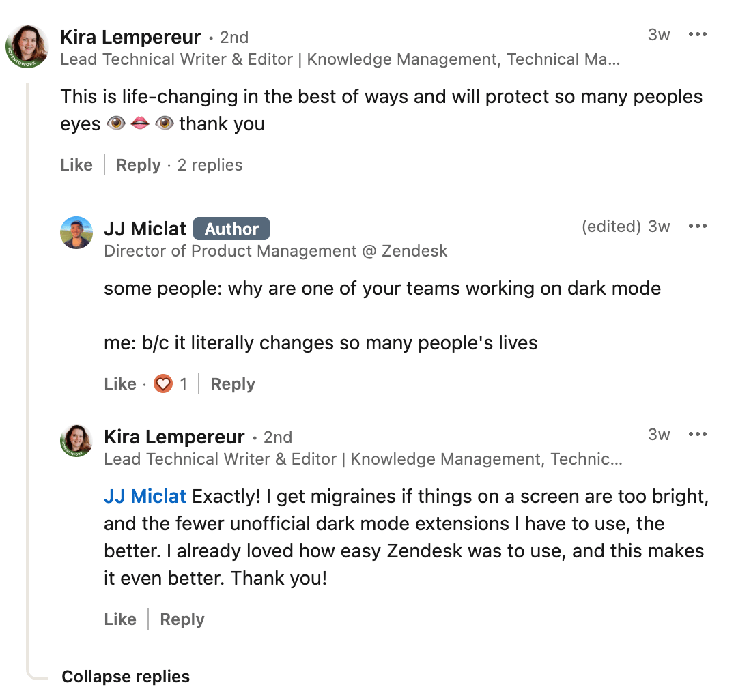The width and height of the screenshot is (736, 700).
Task: Click the 3w timestamp on top comment
Action: [x=658, y=35]
